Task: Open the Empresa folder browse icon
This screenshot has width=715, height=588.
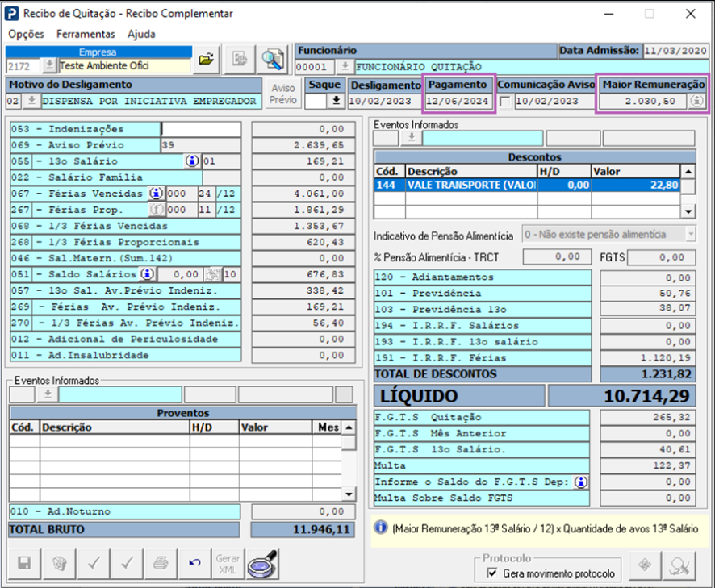Action: pyautogui.click(x=207, y=59)
